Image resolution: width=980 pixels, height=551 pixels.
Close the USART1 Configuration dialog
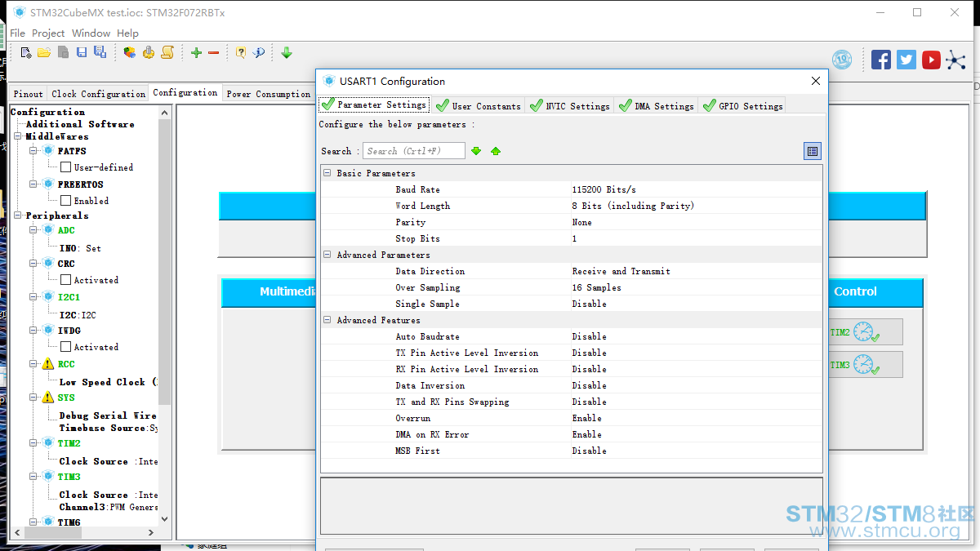coord(815,81)
